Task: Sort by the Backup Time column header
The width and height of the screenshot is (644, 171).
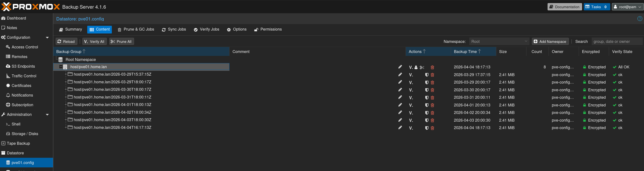Action: [x=473, y=52]
